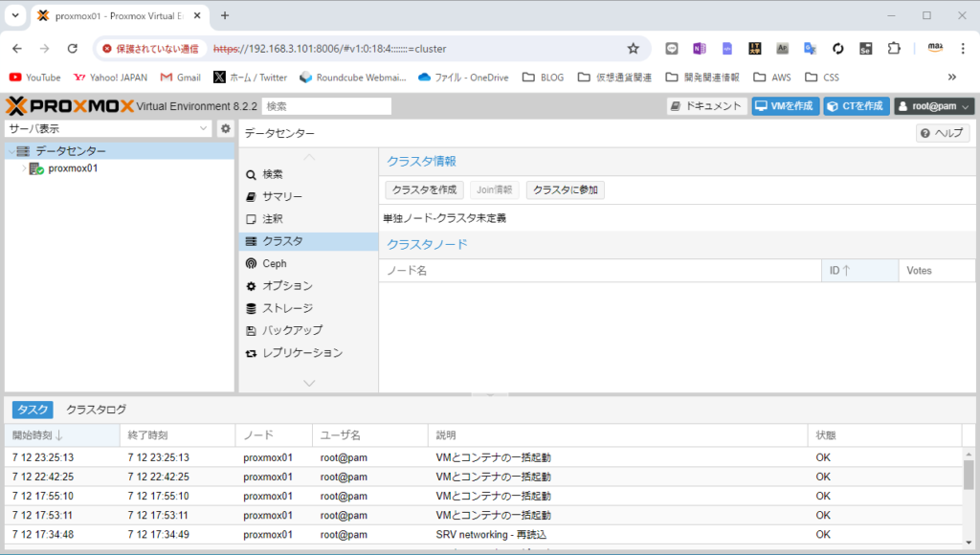Sort task list by 開始時刻 column
The height and width of the screenshot is (555, 980).
(x=38, y=435)
